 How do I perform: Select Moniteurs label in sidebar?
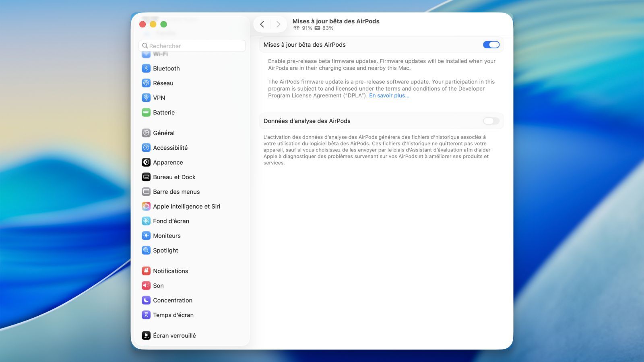coord(167,236)
